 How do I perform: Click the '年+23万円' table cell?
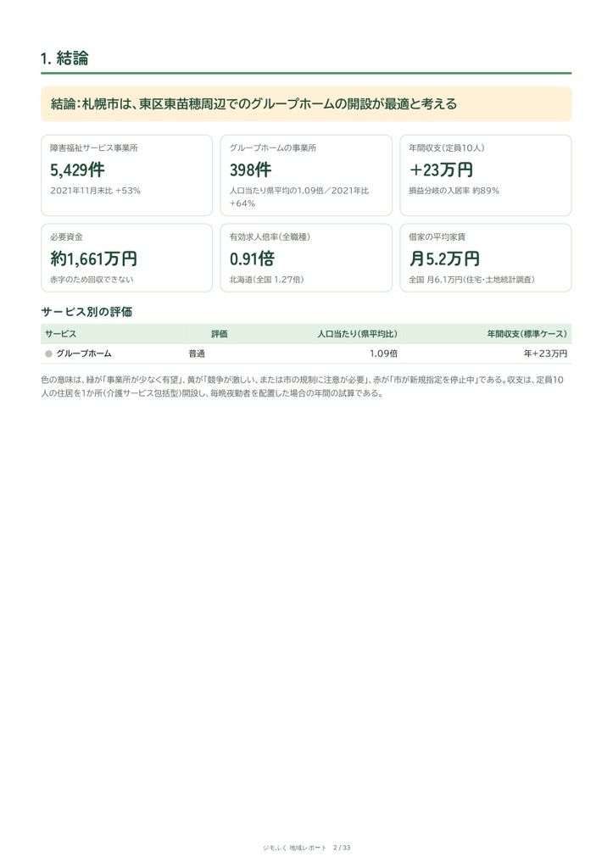545,353
